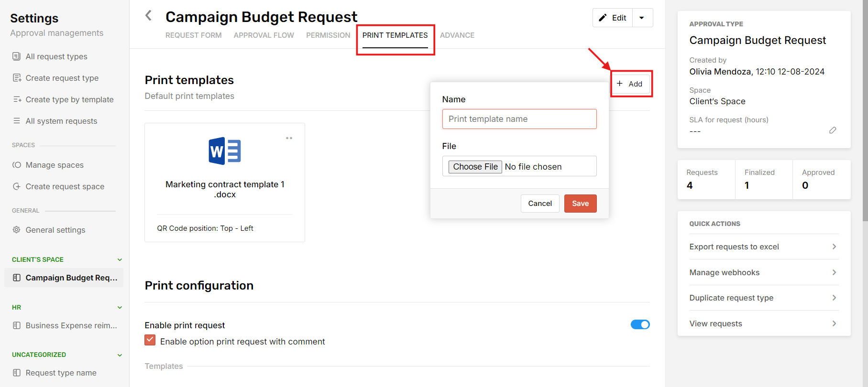This screenshot has height=387, width=868.
Task: Switch to the ADVANCE tab
Action: 457,35
